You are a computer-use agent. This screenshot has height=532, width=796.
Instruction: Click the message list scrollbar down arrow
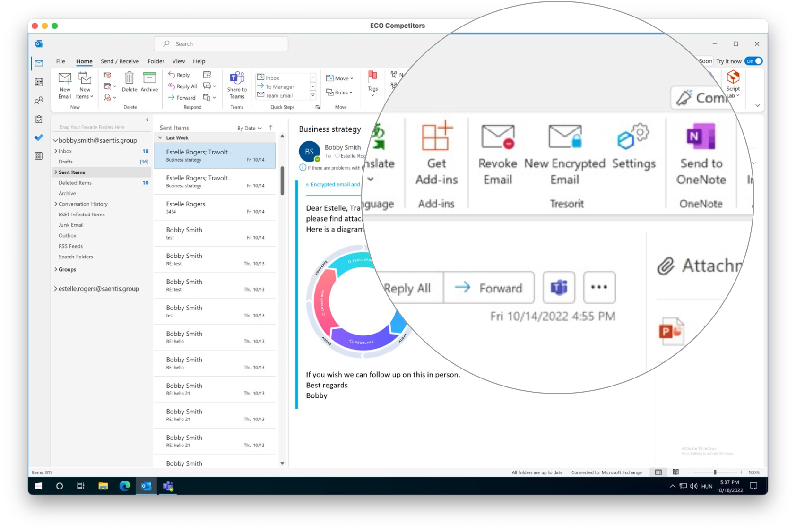282,463
